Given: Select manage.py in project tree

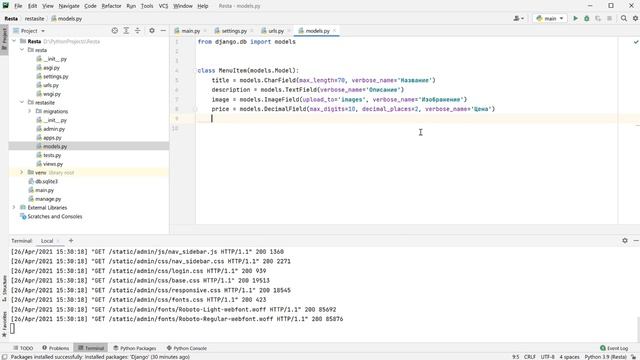Looking at the screenshot, I should [48, 199].
